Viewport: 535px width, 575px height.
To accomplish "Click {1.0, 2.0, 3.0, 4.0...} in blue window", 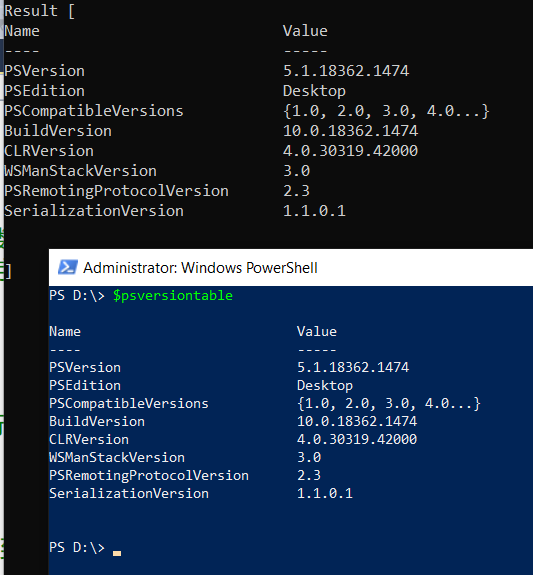I will [x=389, y=404].
